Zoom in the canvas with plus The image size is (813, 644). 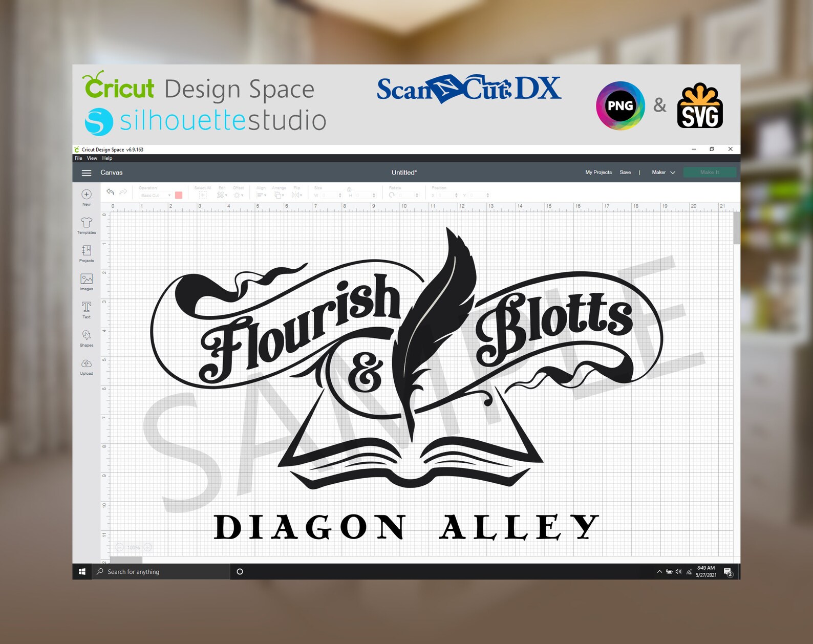(x=147, y=547)
